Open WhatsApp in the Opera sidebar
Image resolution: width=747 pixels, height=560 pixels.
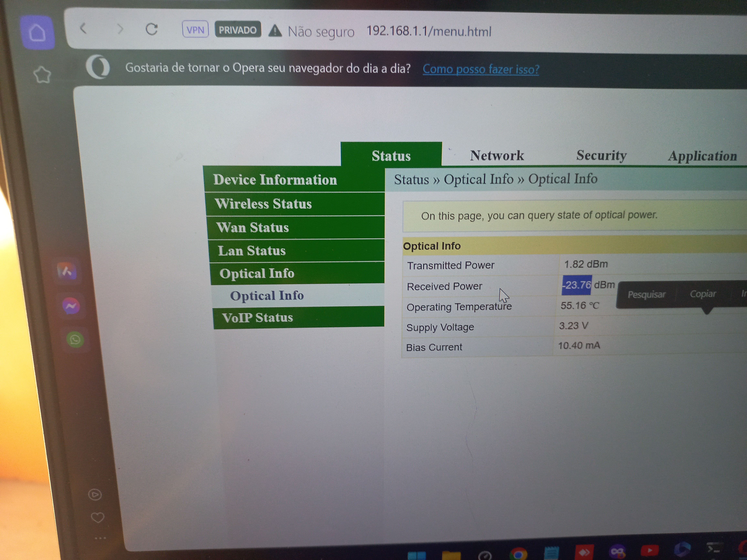pyautogui.click(x=75, y=339)
